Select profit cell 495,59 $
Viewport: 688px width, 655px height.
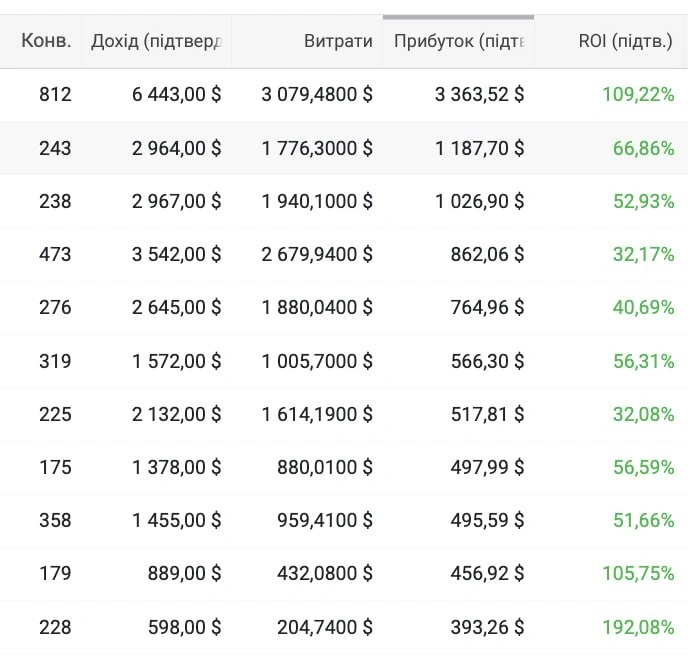tap(487, 520)
